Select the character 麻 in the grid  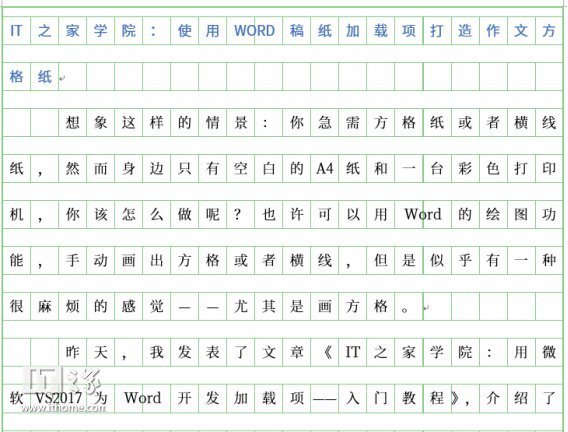pos(45,306)
